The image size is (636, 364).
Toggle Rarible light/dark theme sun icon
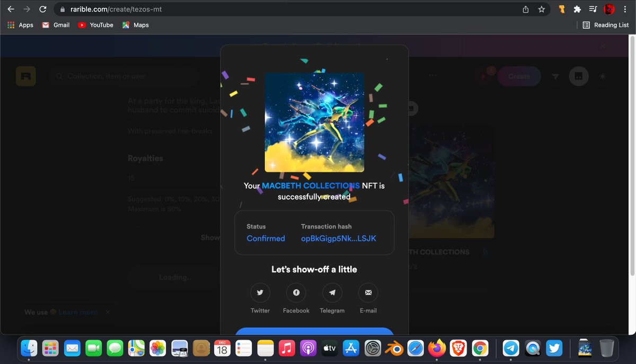(603, 76)
